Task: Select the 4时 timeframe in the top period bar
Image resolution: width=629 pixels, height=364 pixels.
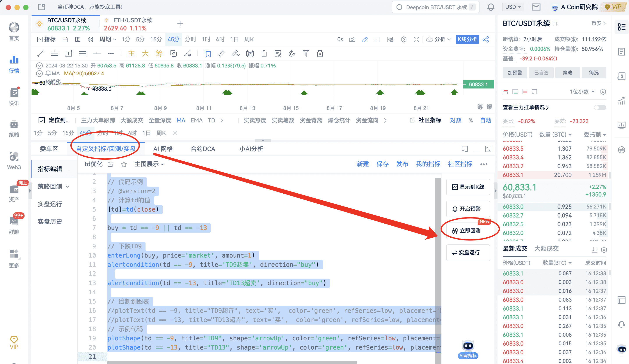Action: (220, 39)
